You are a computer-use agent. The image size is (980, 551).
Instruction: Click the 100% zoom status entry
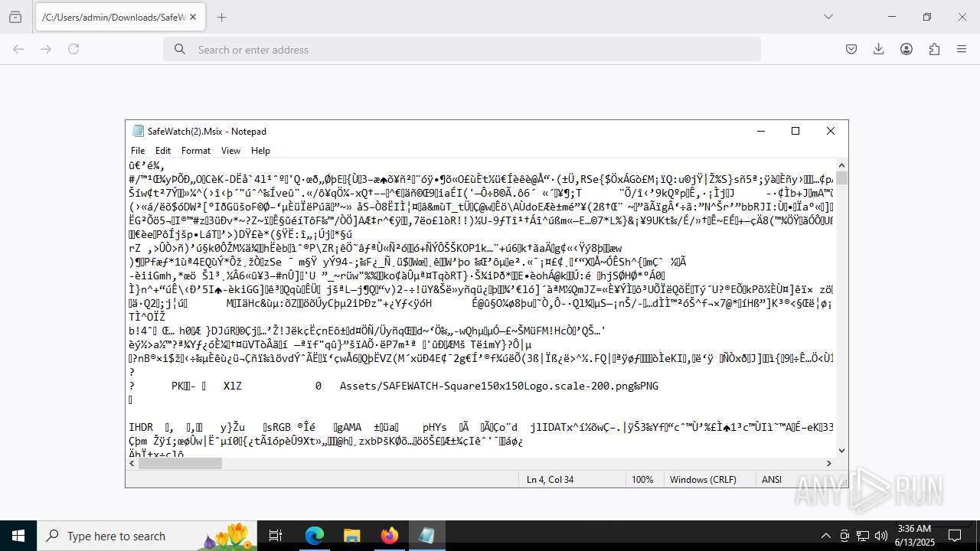point(642,480)
